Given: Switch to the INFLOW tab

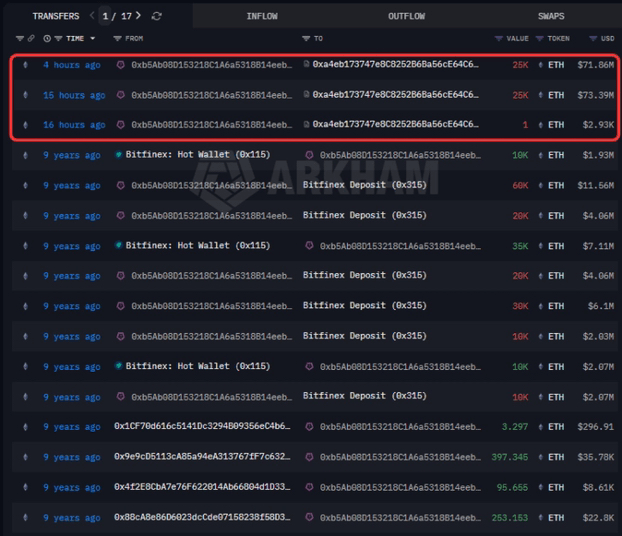Looking at the screenshot, I should (x=262, y=16).
